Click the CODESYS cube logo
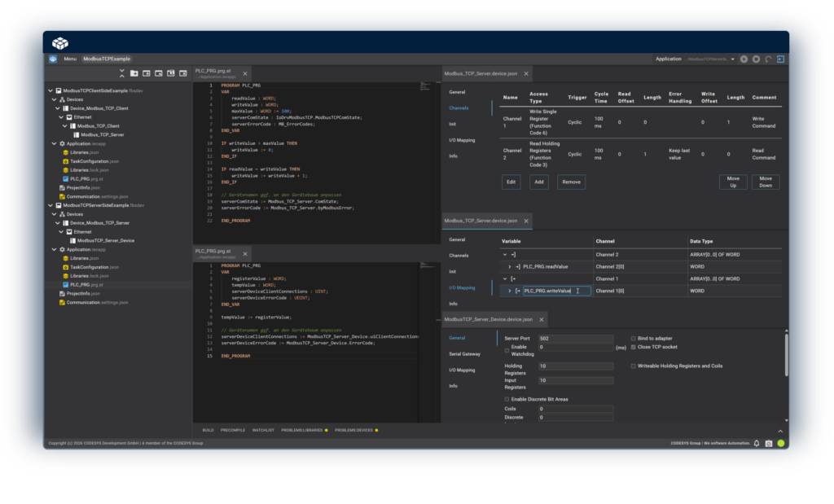The image size is (834, 504). 60,43
